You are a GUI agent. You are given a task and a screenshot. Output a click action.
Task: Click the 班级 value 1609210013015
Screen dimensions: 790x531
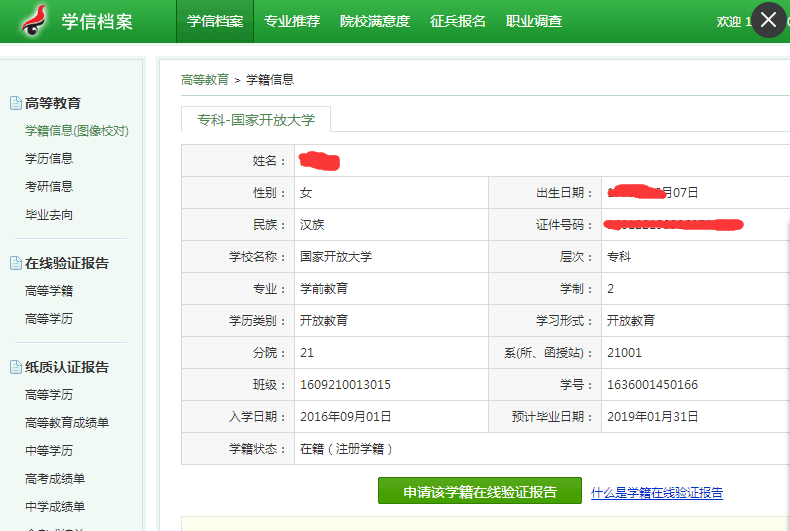click(345, 385)
